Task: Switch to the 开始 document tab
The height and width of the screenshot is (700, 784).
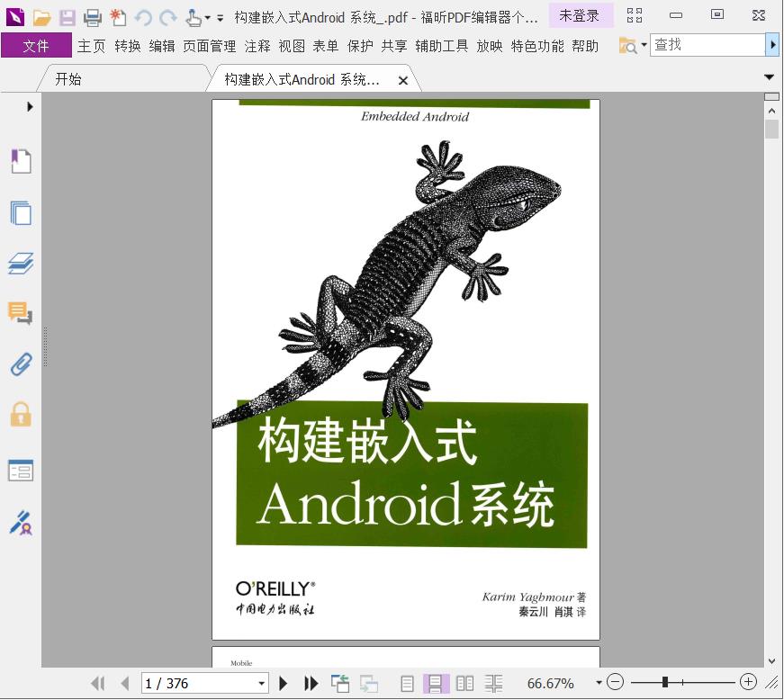Action: 123,79
